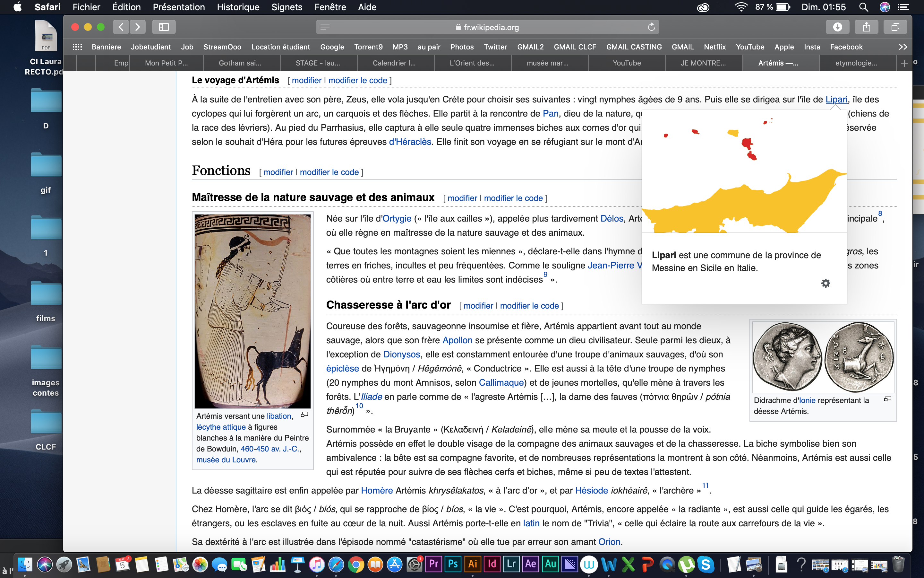Open the Apple menu

point(18,7)
